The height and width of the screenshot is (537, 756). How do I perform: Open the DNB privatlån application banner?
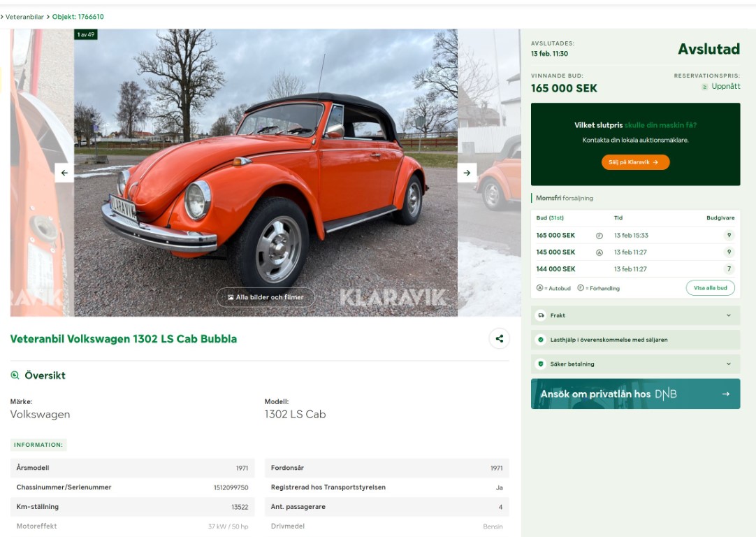tap(635, 394)
